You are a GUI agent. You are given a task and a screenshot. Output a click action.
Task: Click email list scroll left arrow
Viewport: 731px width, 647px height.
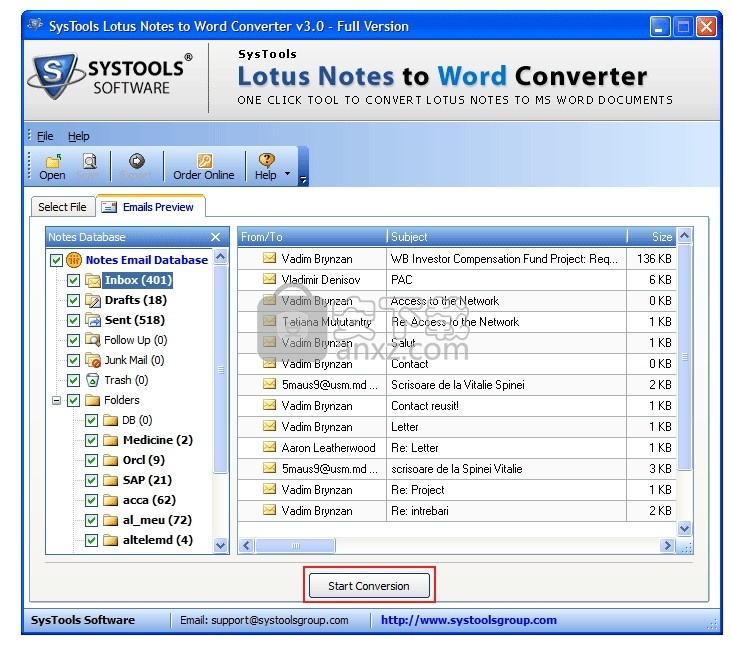coord(247,545)
